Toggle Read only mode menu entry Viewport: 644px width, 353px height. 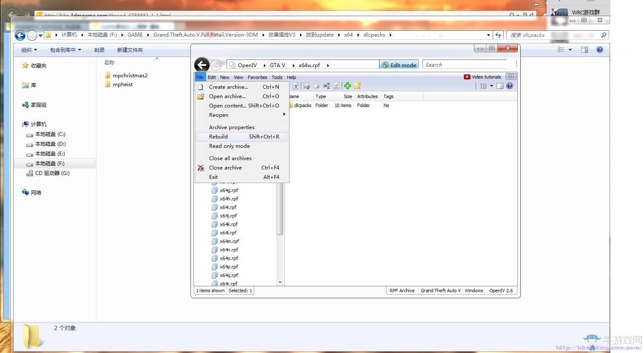(x=242, y=146)
